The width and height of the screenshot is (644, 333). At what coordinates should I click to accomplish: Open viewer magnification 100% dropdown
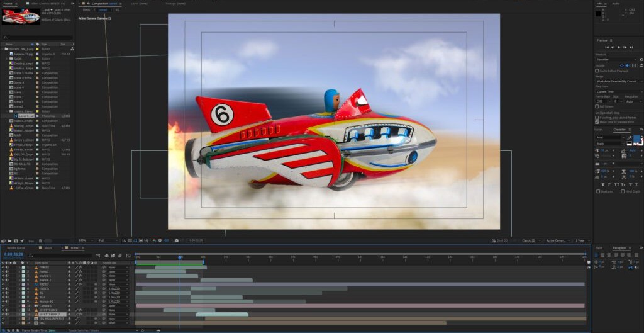coord(86,240)
